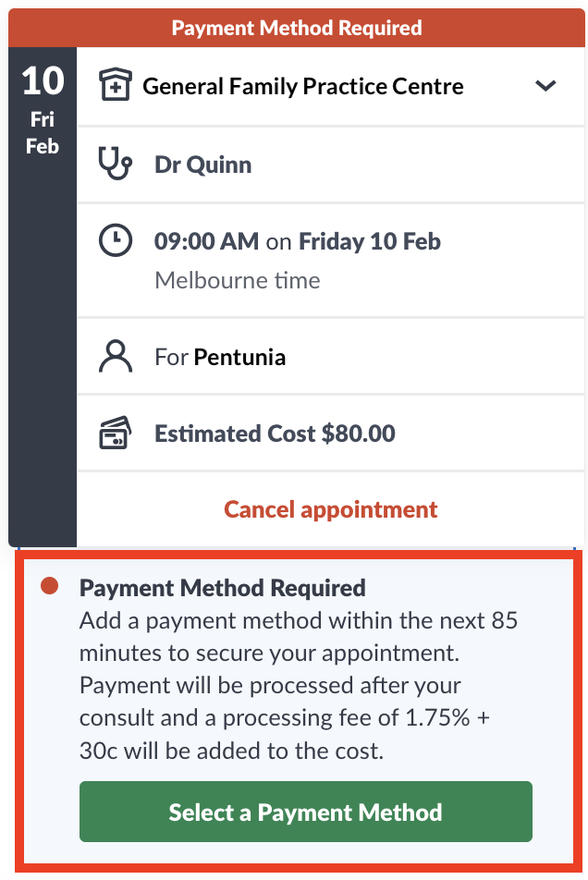Click the credit card icon by Estimated Cost
This screenshot has height=880, width=588.
115,433
